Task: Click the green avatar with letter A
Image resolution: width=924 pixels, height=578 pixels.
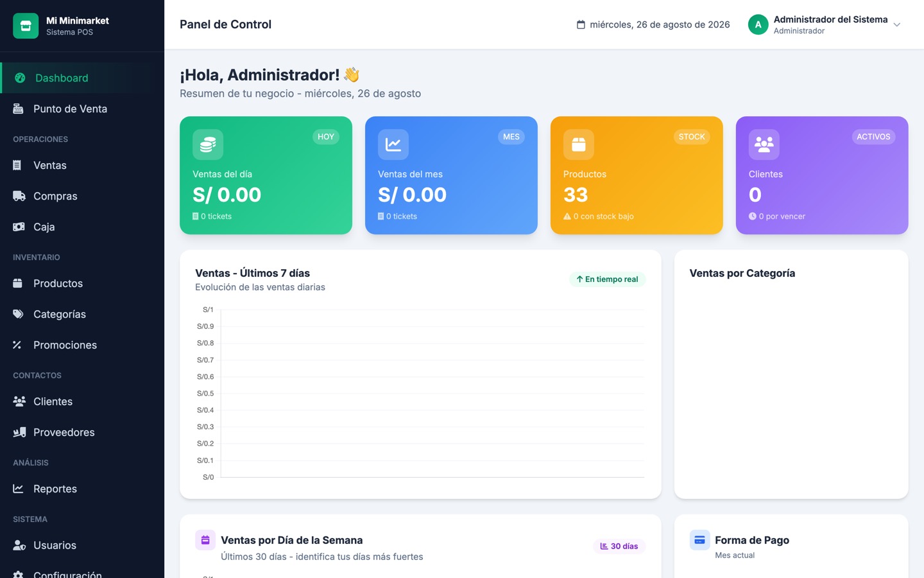Action: point(758,24)
